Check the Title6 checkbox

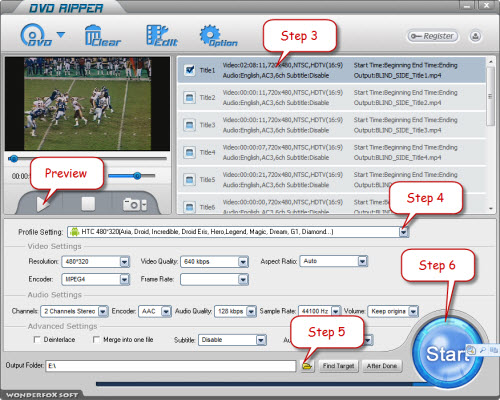point(189,207)
